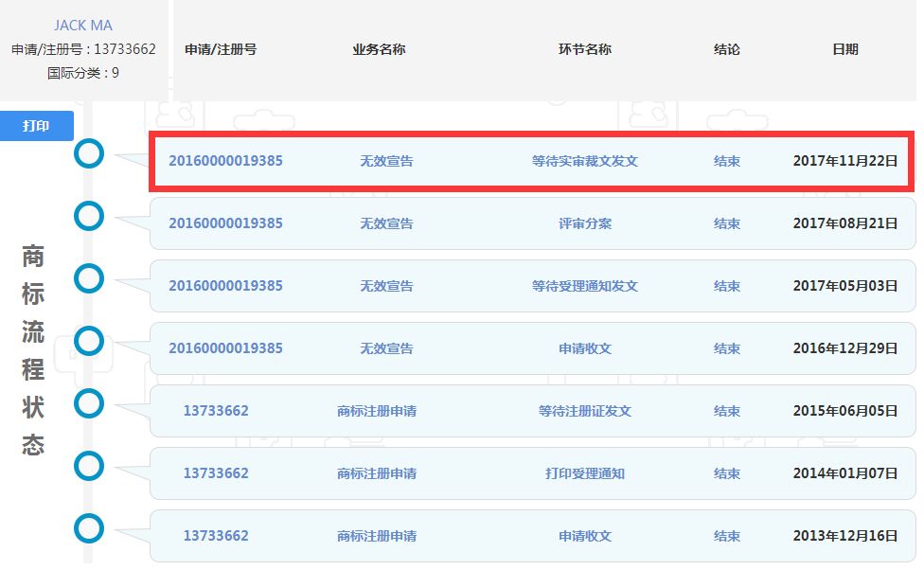Viewport: 924px width, 570px height.
Task: Click the date 2017年05月03日
Action: (x=845, y=286)
